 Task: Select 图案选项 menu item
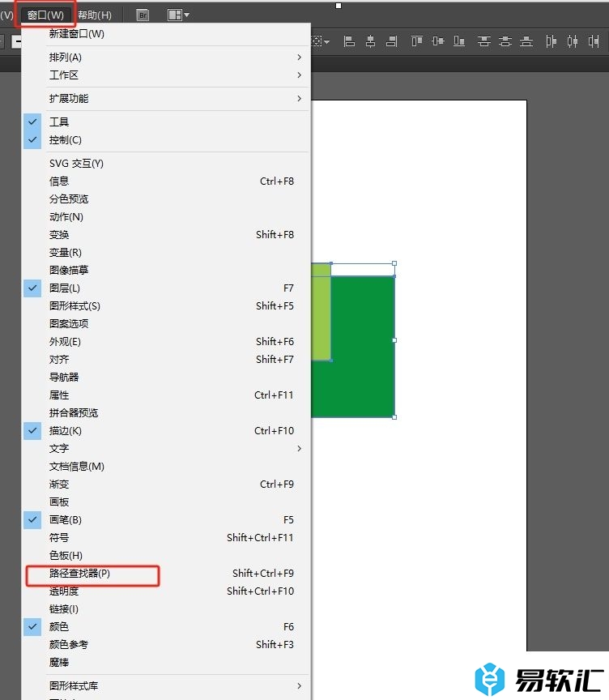pos(166,323)
